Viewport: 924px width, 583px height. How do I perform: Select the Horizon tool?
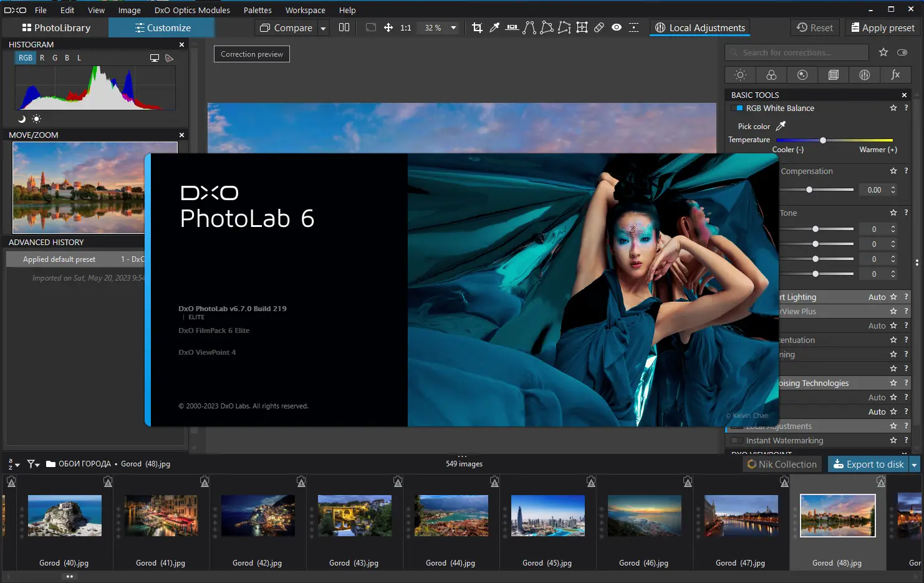coord(512,27)
